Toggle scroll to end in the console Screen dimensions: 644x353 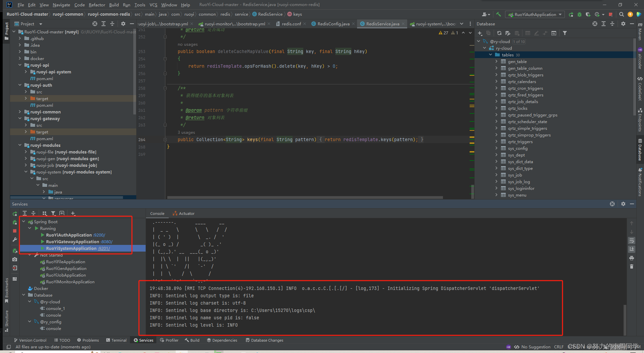click(632, 249)
